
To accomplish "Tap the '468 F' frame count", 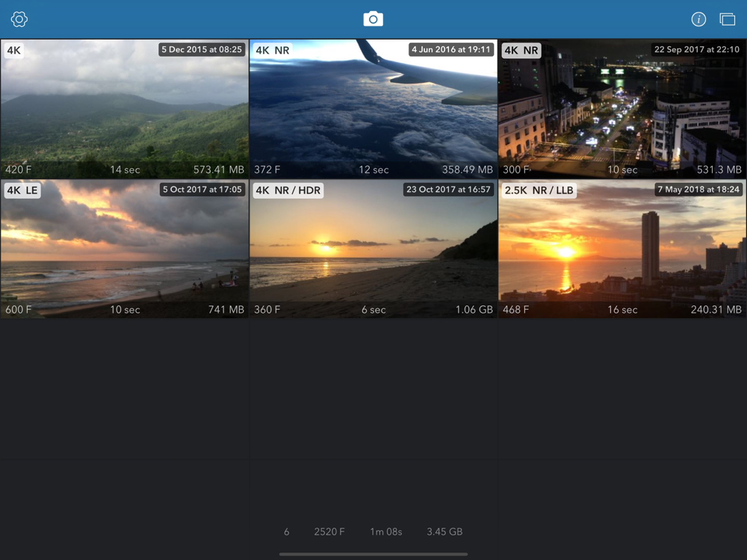I will coord(516,310).
